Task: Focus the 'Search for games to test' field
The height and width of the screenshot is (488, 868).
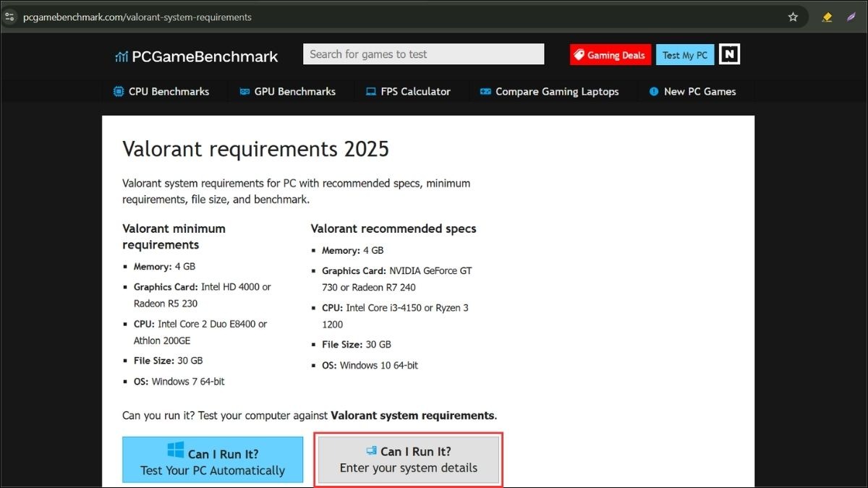Action: click(x=423, y=54)
